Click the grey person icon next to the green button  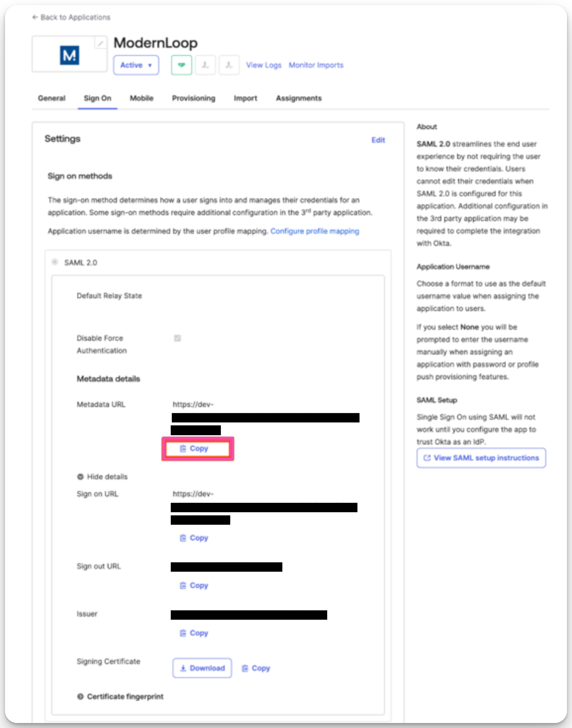pyautogui.click(x=205, y=65)
